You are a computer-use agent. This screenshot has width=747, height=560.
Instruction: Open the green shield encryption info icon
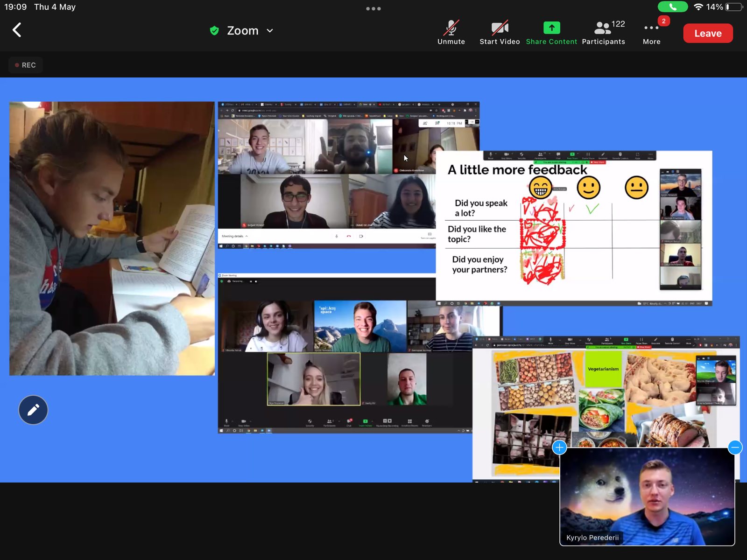(x=214, y=31)
